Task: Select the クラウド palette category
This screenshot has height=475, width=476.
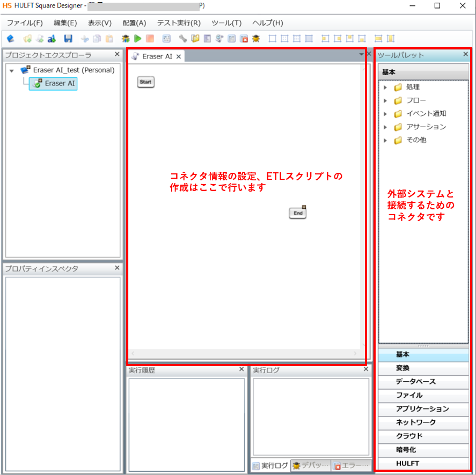Action: click(x=423, y=436)
